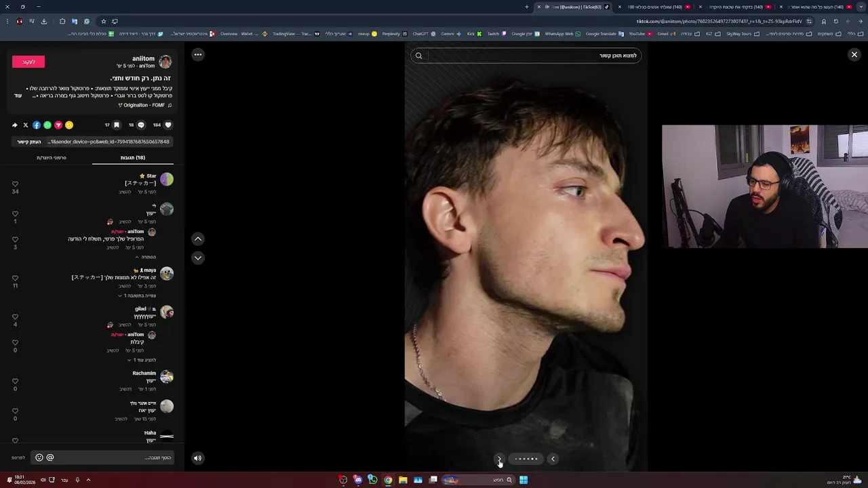Like the post via the heart icon showing 184
Viewport: 868px width, 488px height.
168,125
